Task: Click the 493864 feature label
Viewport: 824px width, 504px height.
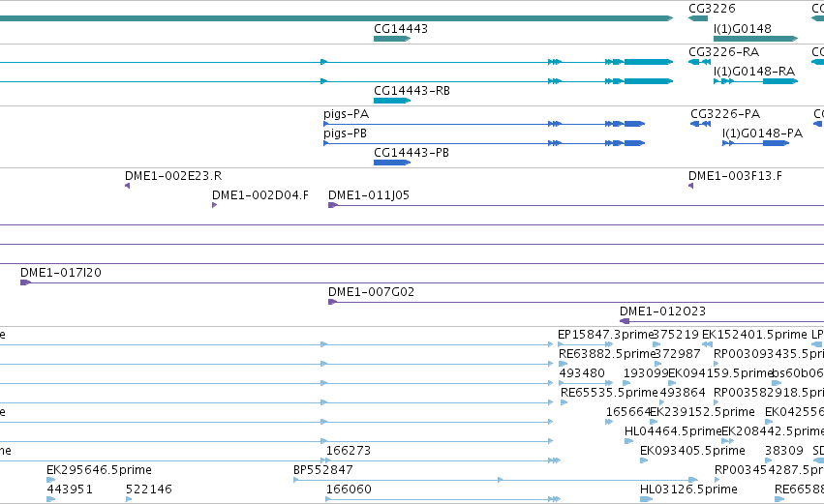Action: [683, 393]
